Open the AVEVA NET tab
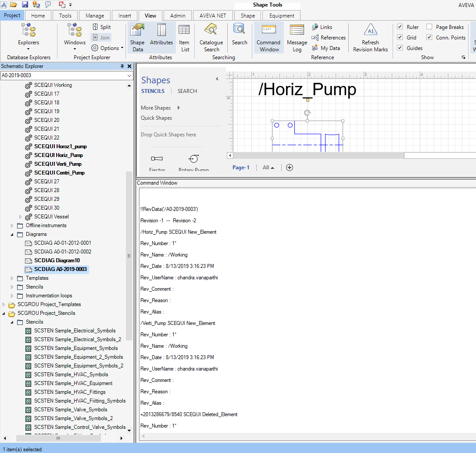This screenshot has height=453, width=476. click(212, 15)
